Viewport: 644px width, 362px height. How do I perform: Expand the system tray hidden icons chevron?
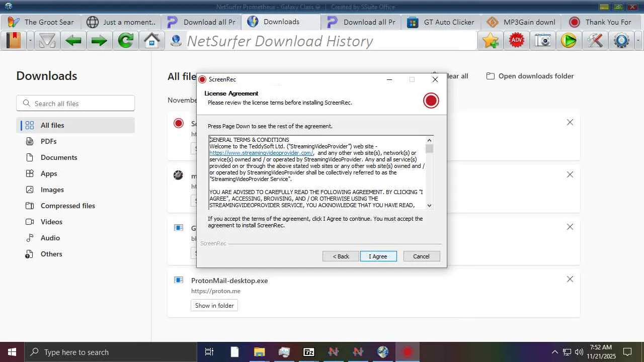click(555, 352)
